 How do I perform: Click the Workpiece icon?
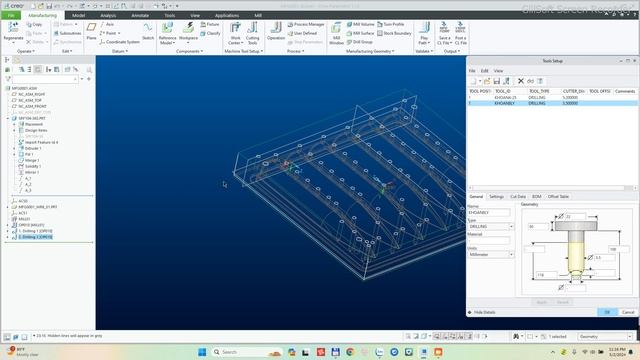coord(188,28)
